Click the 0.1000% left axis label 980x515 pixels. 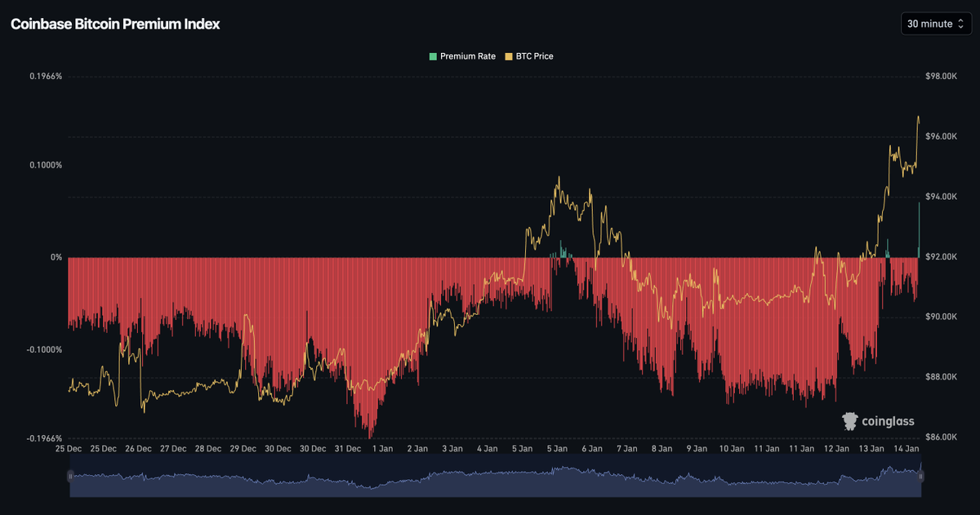(x=46, y=165)
